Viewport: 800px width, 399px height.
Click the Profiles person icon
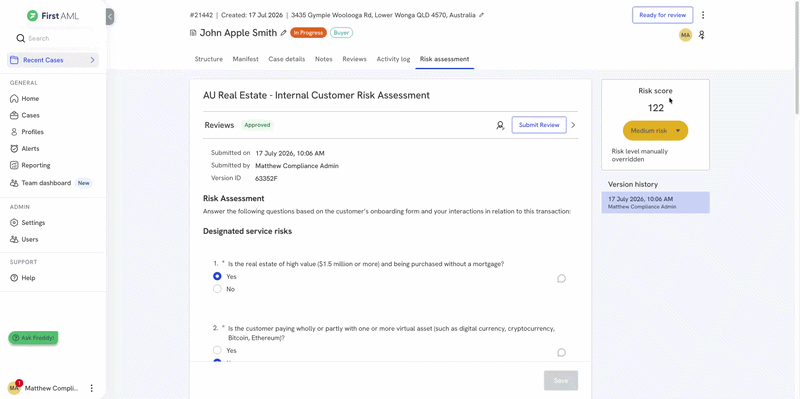click(14, 132)
